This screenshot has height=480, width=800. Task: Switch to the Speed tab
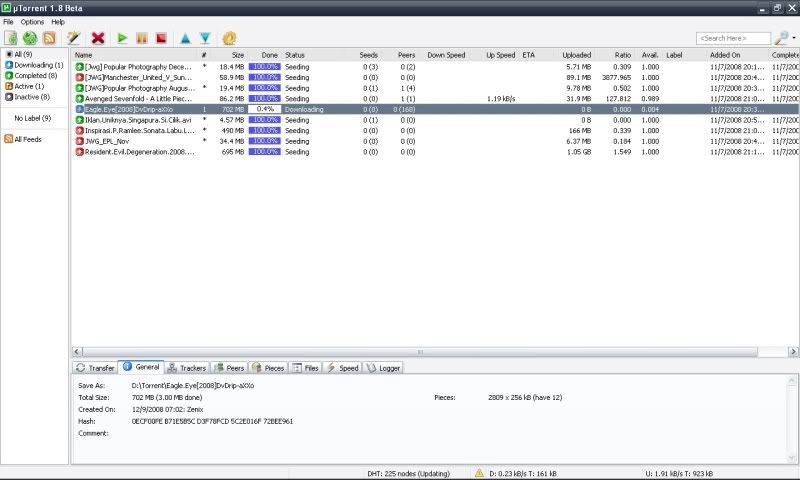tap(342, 368)
